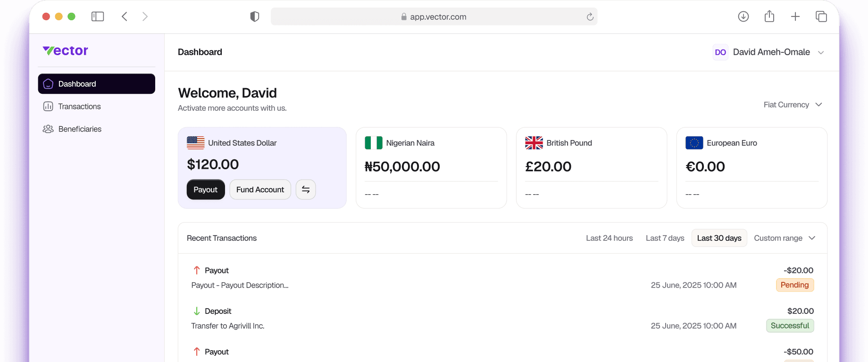The image size is (868, 362).
Task: Select the Last 24 hours filter
Action: coord(609,238)
